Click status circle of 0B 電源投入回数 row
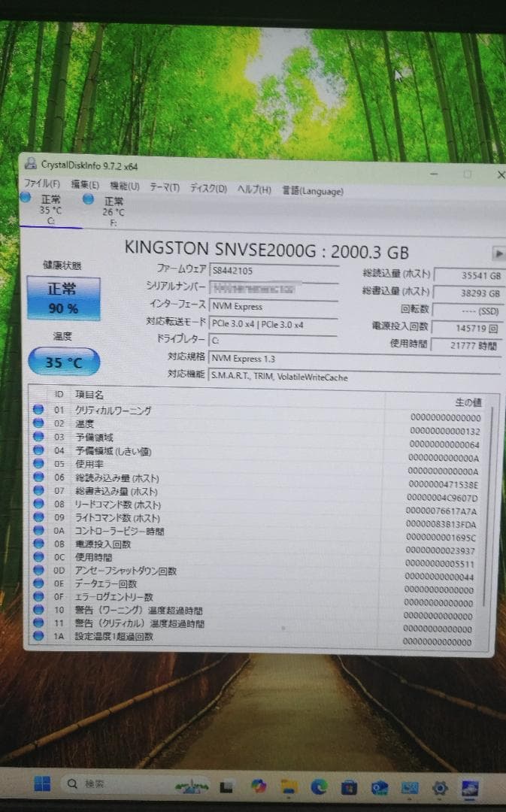The width and height of the screenshot is (506, 812). (38, 544)
